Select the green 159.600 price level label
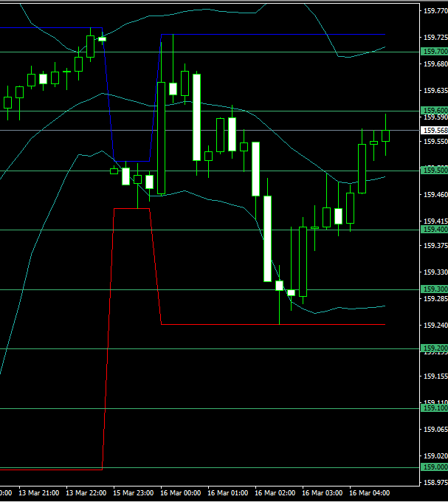 434,111
